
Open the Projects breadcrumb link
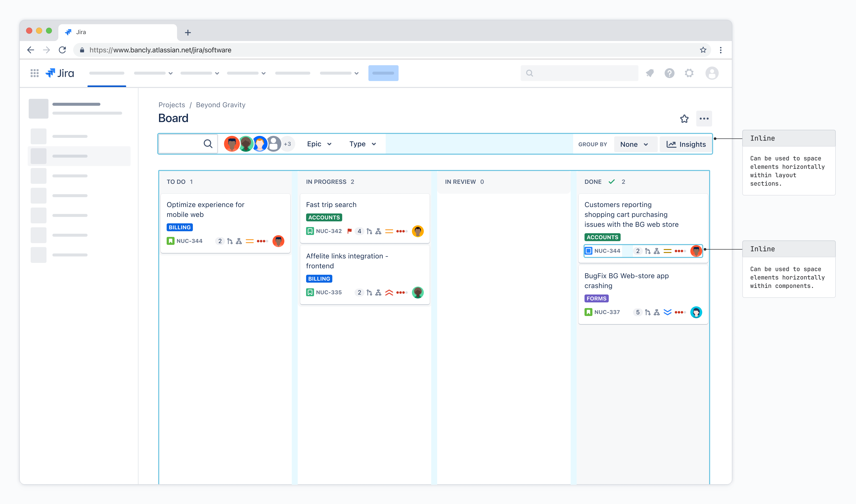171,105
